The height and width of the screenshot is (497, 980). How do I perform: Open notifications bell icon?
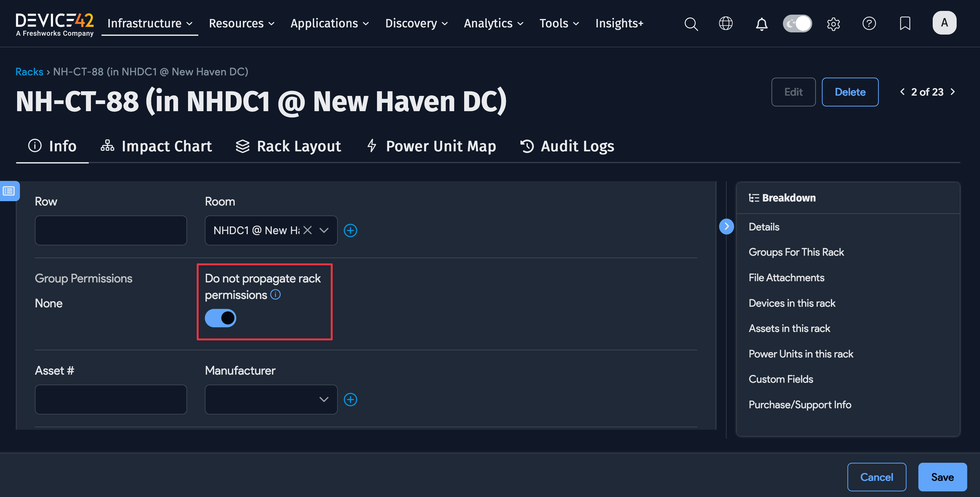(761, 24)
